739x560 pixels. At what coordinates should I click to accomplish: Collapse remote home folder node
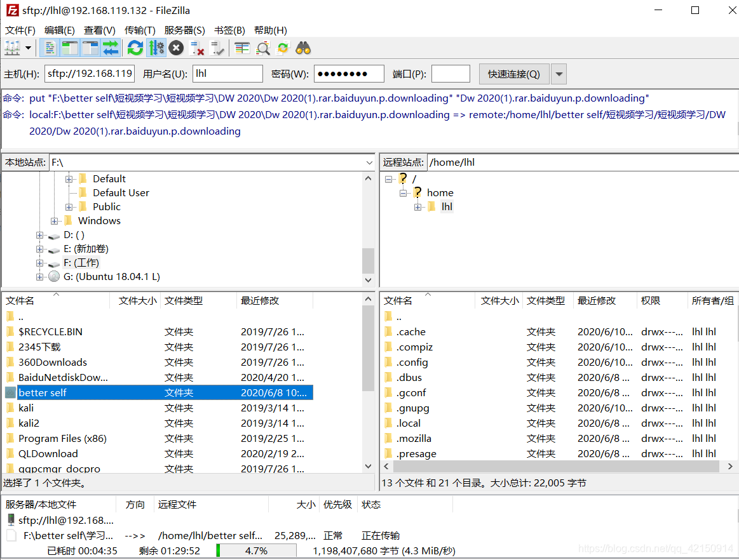point(403,193)
